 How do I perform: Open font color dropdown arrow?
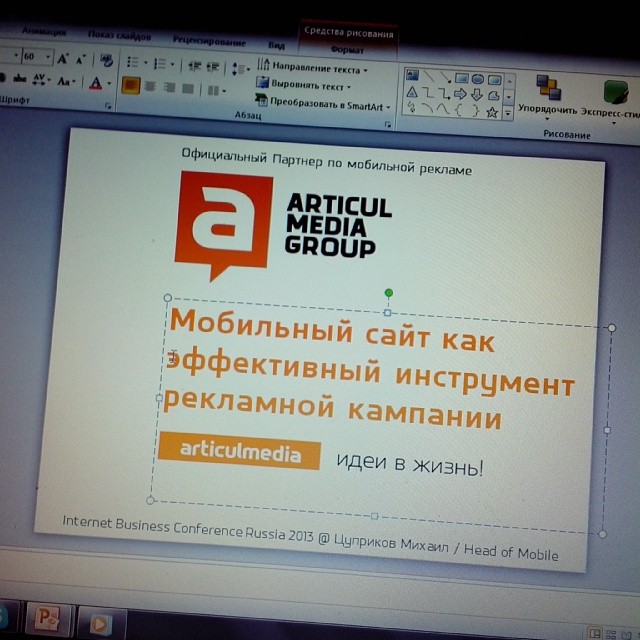pos(109,84)
